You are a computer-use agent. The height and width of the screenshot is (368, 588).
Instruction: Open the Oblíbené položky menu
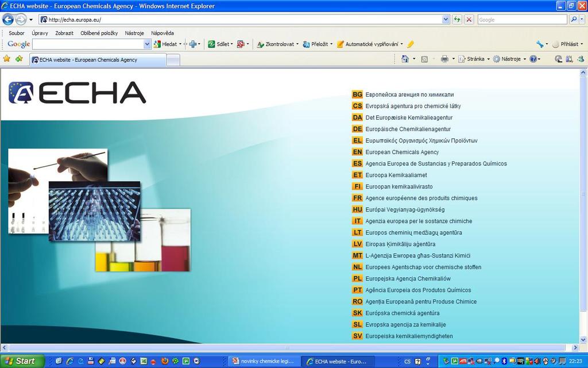click(99, 33)
